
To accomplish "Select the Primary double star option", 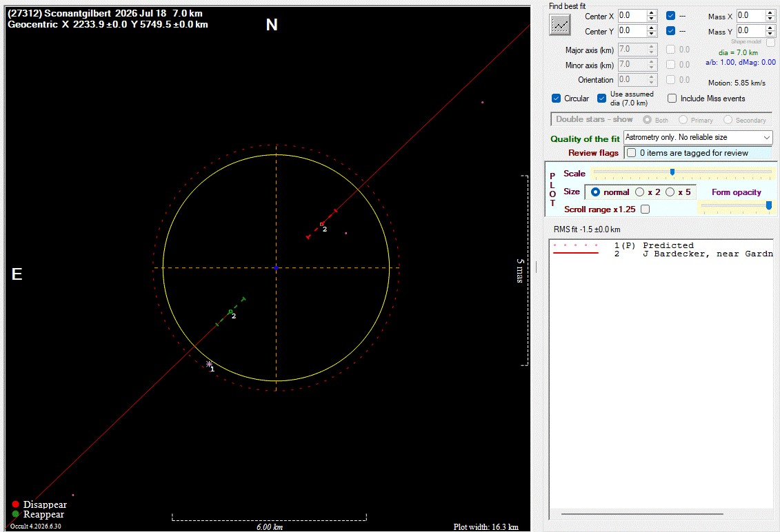I will click(683, 120).
